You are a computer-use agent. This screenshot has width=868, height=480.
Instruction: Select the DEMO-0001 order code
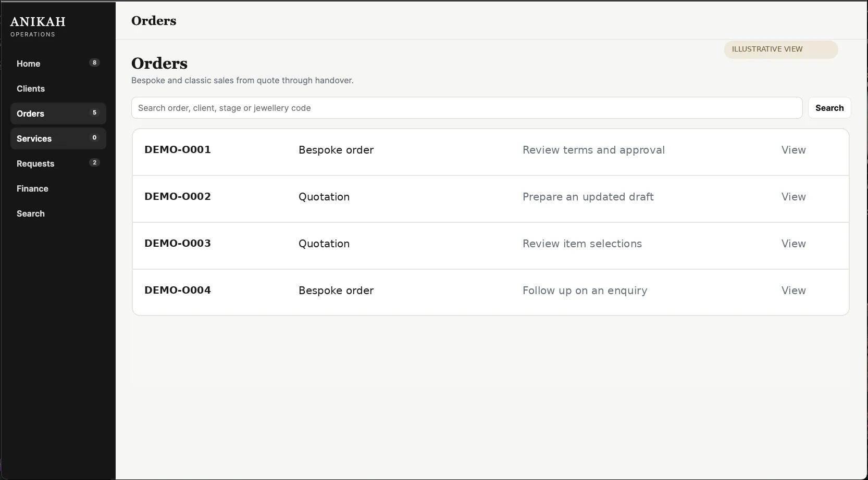[x=178, y=149]
